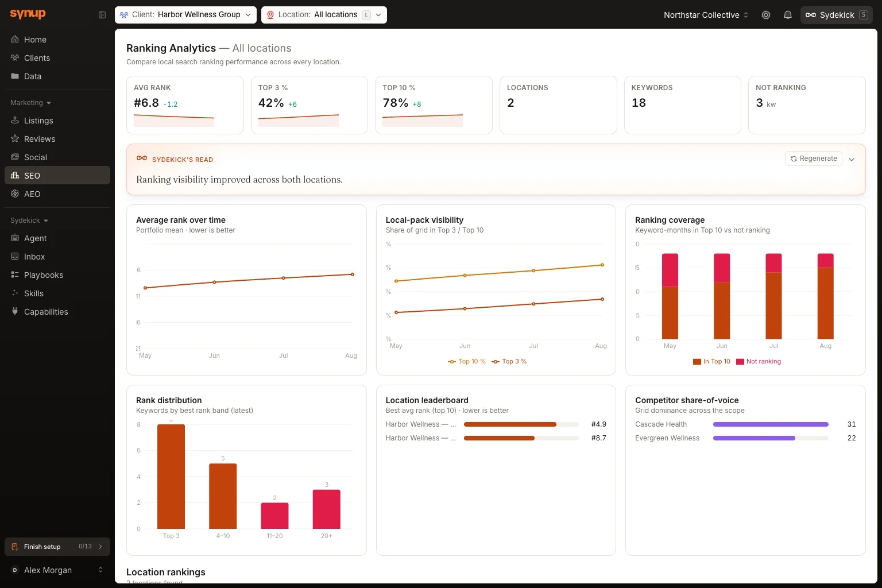Click the 20+ distribution bar

(327, 509)
